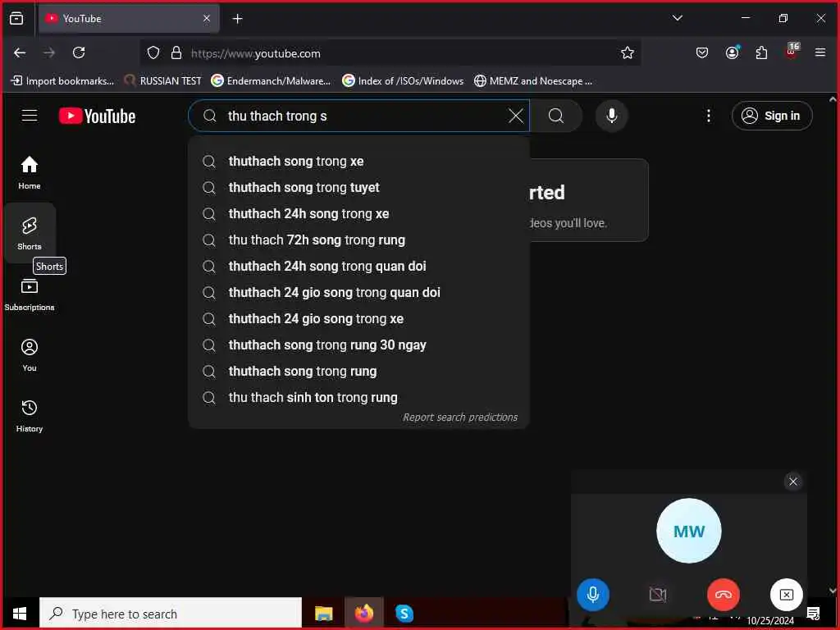The width and height of the screenshot is (840, 630).
Task: Open the Extensions puzzle icon
Action: 761,52
